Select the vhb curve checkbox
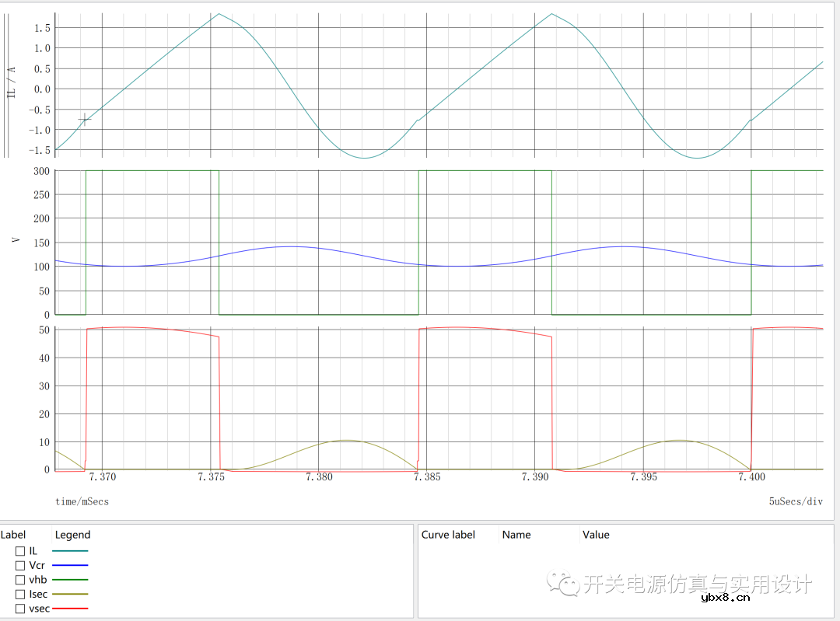Image resolution: width=840 pixels, height=621 pixels. (20, 580)
